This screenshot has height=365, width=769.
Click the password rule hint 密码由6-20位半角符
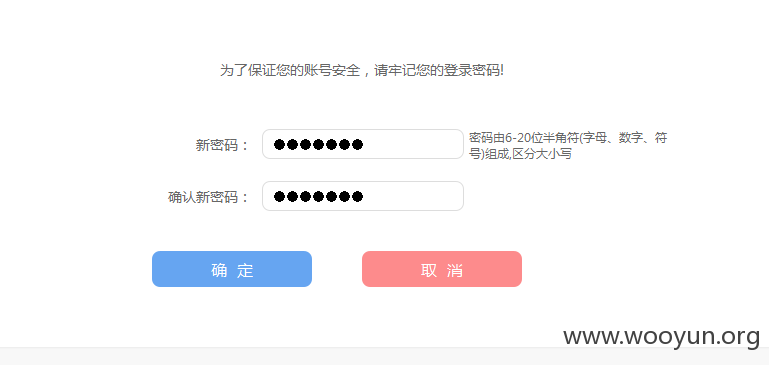tap(524, 137)
